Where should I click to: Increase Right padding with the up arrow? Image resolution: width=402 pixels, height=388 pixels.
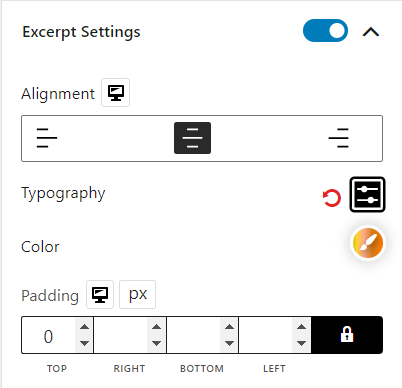(156, 327)
